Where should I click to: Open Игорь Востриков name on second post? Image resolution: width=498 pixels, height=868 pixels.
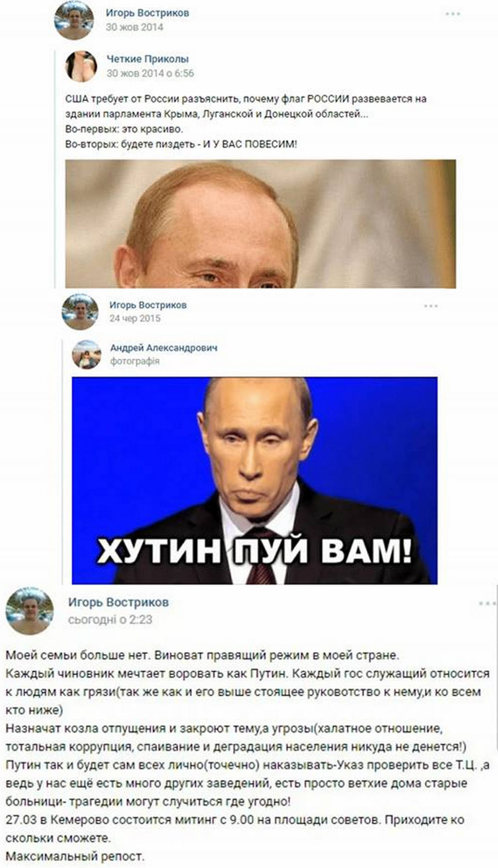[x=148, y=305]
